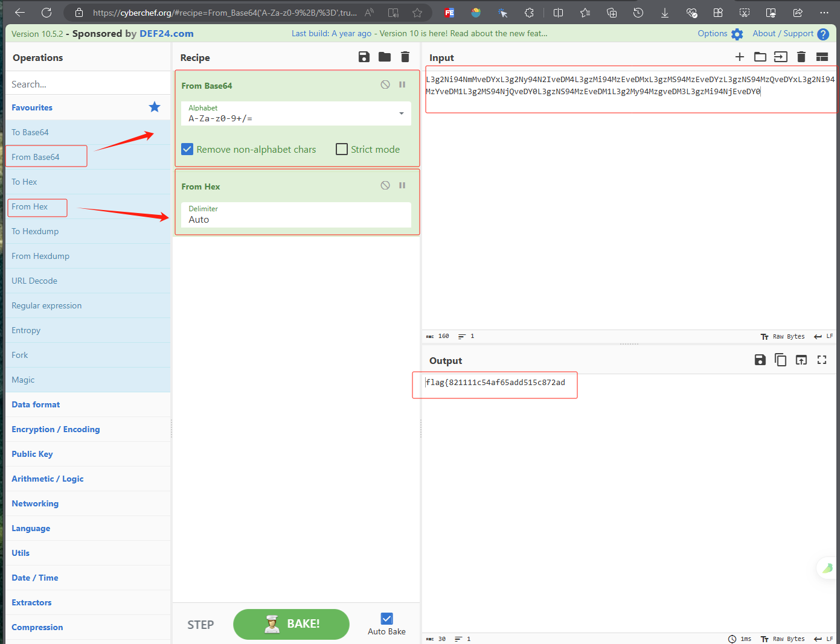Click the Delimiter Auto field
The width and height of the screenshot is (840, 644).
(296, 215)
